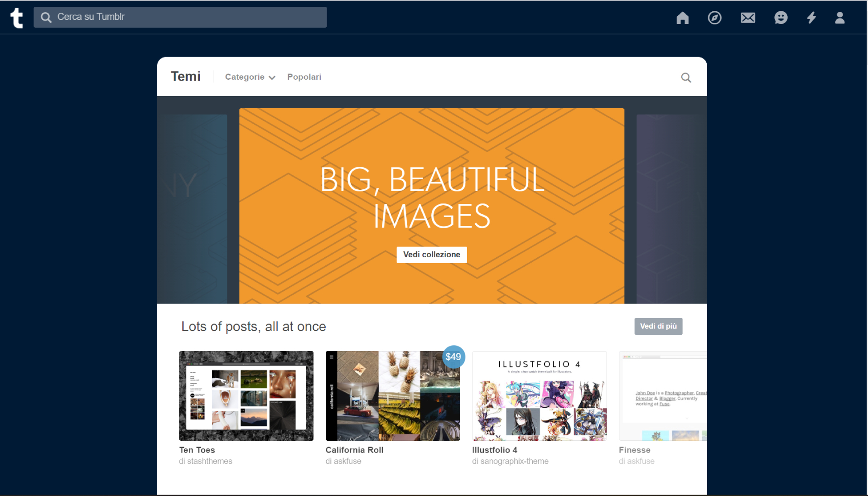Screen dimensions: 868x496
Task: Open the Inbox envelope icon
Action: (x=747, y=18)
